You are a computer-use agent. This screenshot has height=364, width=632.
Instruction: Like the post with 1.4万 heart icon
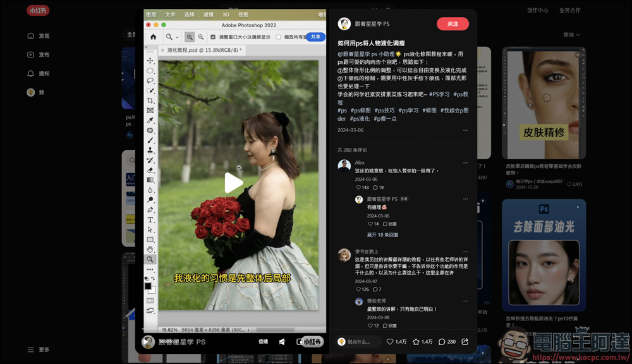coord(390,341)
